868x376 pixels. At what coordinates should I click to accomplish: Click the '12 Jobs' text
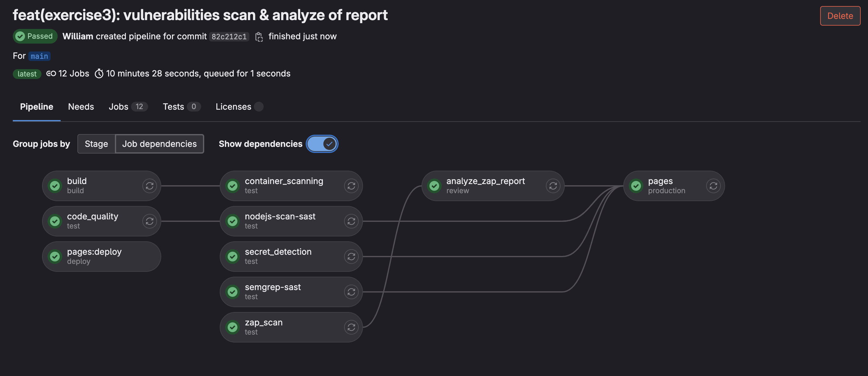[x=74, y=73]
